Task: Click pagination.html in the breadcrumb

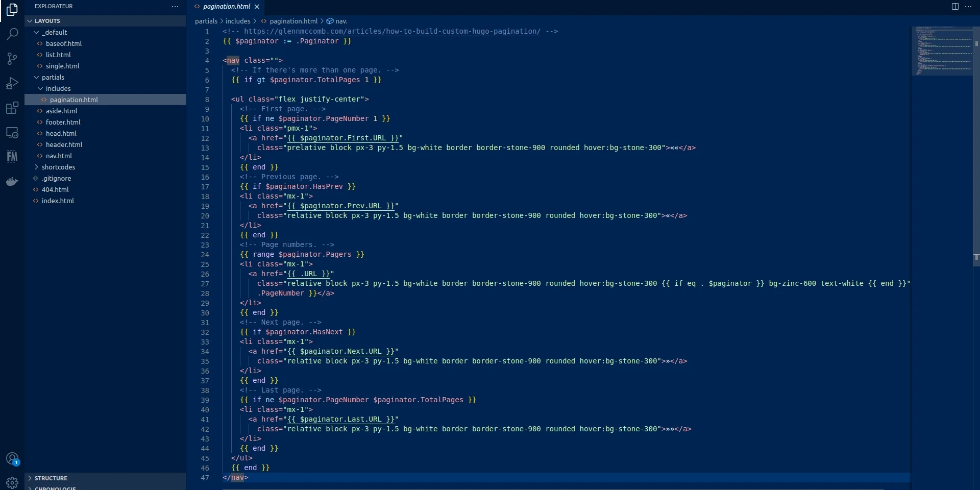Action: click(289, 21)
